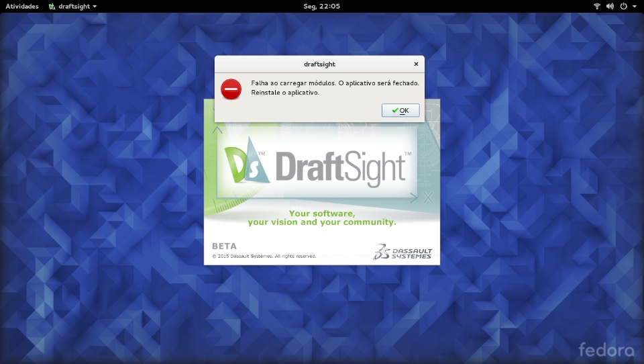Click the draftsight icon in top bar
Viewport: 644px width, 364px height.
52,6
